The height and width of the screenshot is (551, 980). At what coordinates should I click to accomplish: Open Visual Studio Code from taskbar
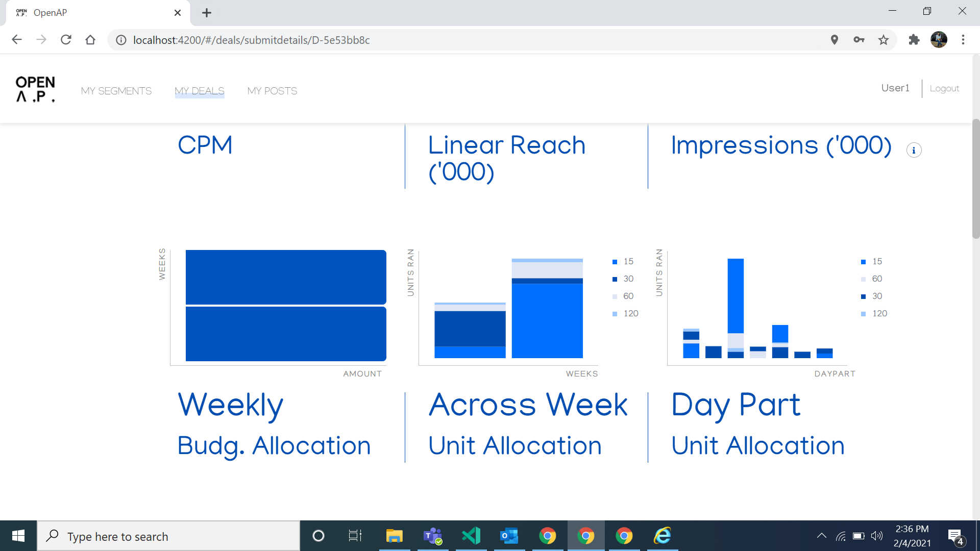point(471,536)
